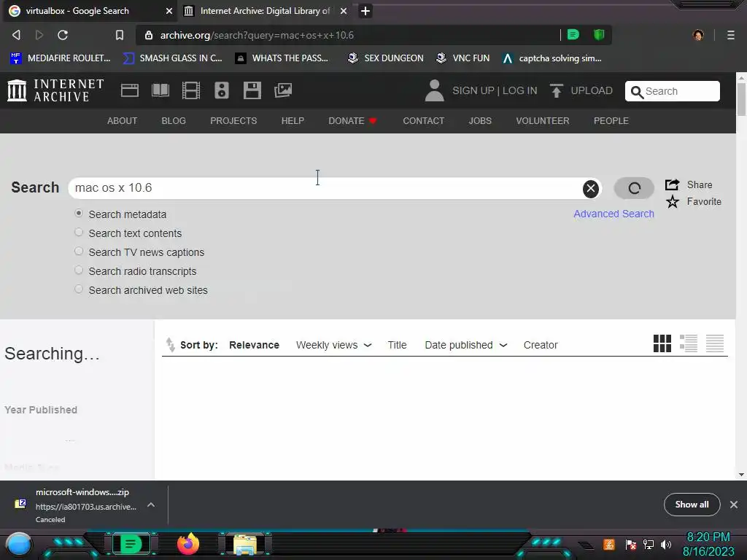Click the browser forward button
This screenshot has height=560, width=747.
coord(39,35)
